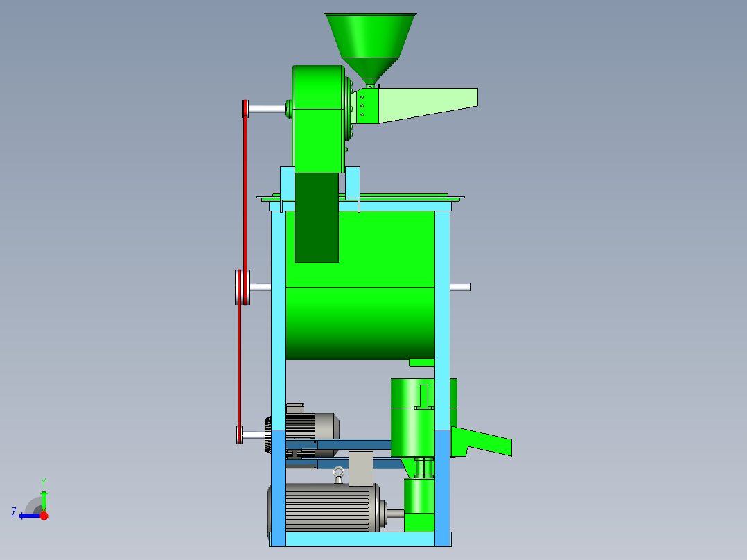Click the lifting eye bolt on the large motor
This screenshot has width=747, height=560.
click(x=338, y=475)
